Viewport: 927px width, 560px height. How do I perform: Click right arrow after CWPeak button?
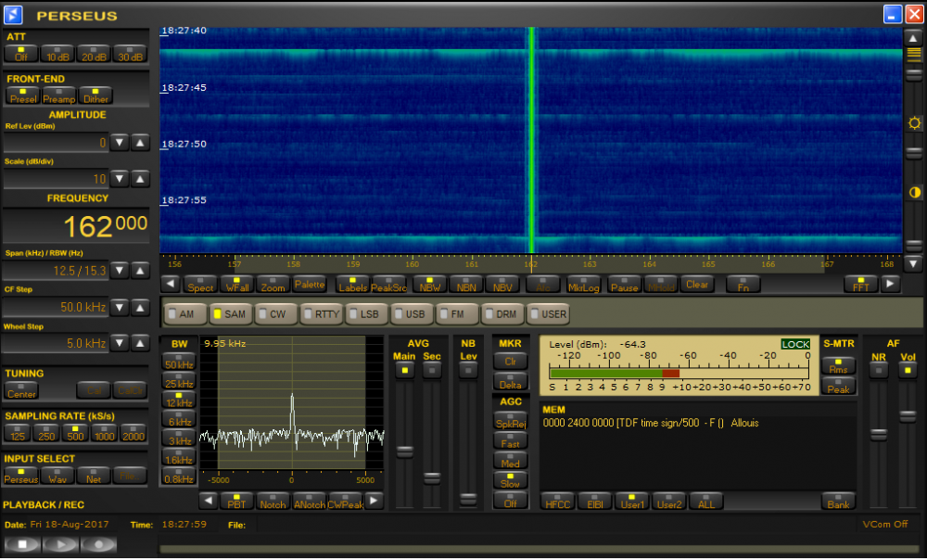374,501
